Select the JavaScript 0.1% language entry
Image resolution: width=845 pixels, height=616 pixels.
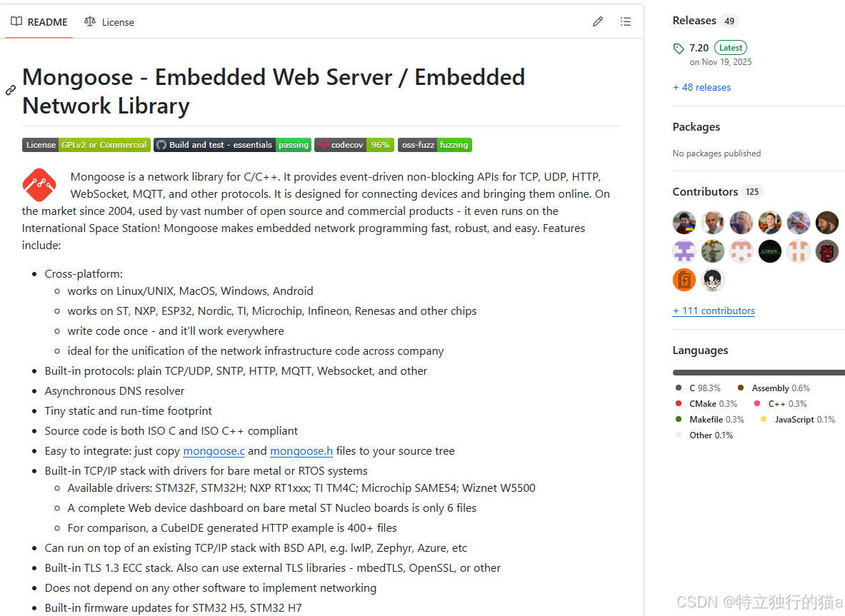798,420
